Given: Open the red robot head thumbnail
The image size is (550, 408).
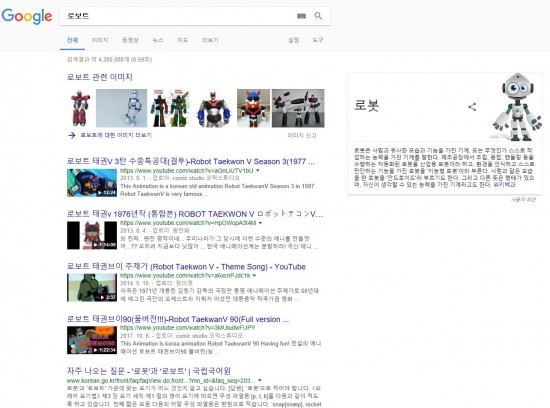Looking at the screenshot, I should point(254,108).
